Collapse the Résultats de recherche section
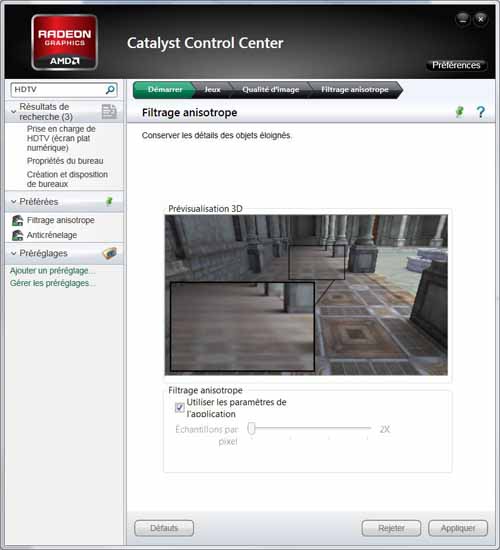 pyautogui.click(x=13, y=112)
